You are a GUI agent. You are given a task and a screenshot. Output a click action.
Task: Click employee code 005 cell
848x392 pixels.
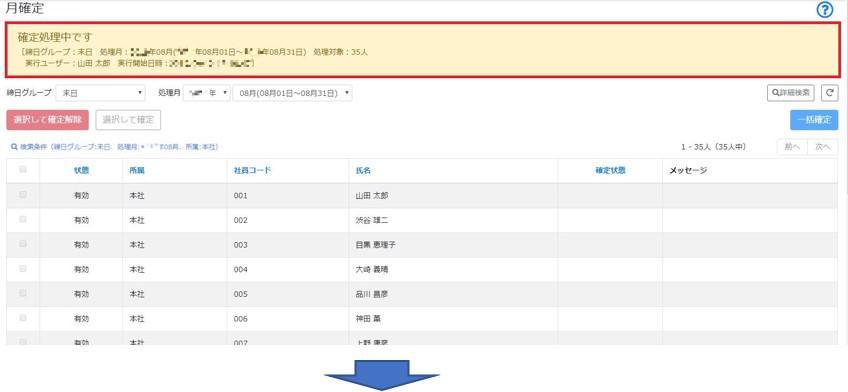[x=241, y=294]
